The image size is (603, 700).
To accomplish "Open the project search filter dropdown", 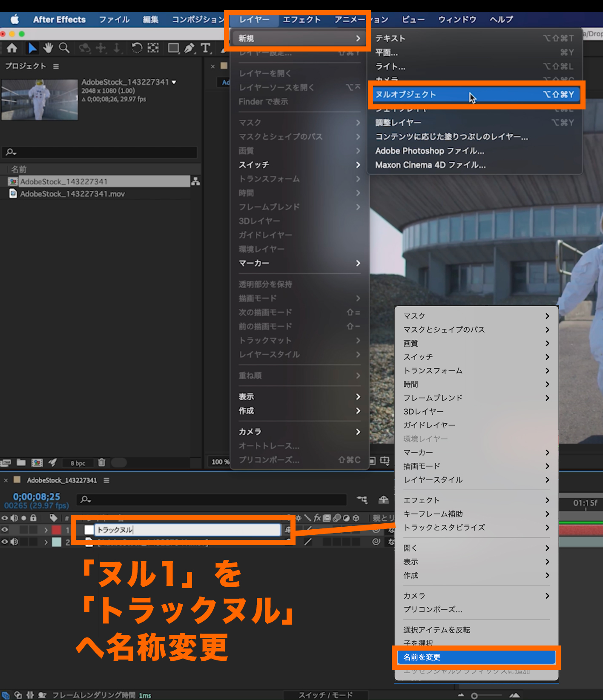I will (11, 152).
